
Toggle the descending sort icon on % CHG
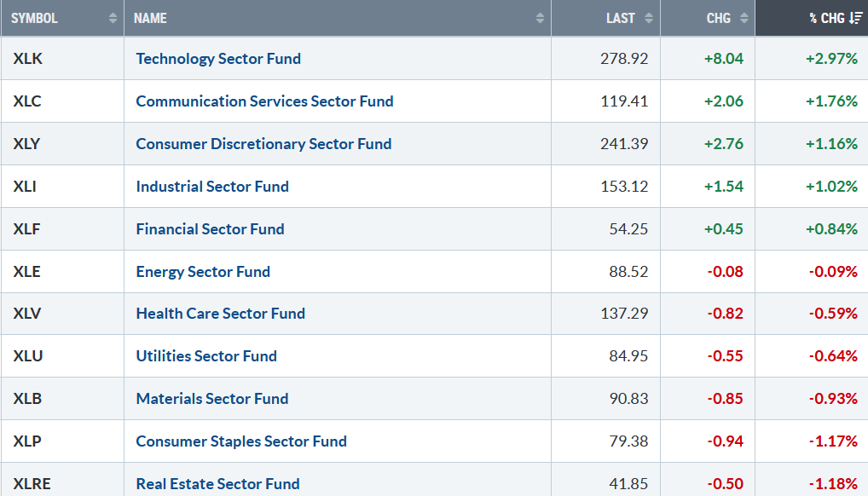[856, 18]
